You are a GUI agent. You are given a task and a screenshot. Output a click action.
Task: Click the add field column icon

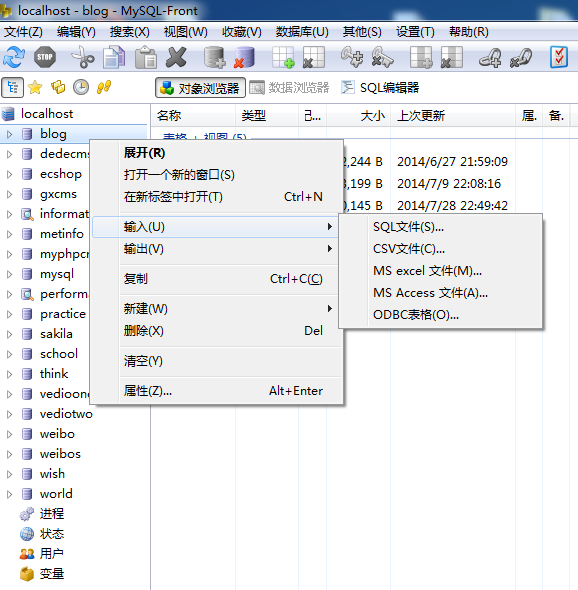pyautogui.click(x=421, y=57)
